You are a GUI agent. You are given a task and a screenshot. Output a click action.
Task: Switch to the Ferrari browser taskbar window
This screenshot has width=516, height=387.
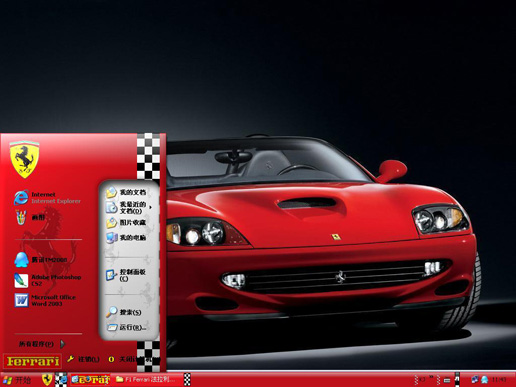91,379
